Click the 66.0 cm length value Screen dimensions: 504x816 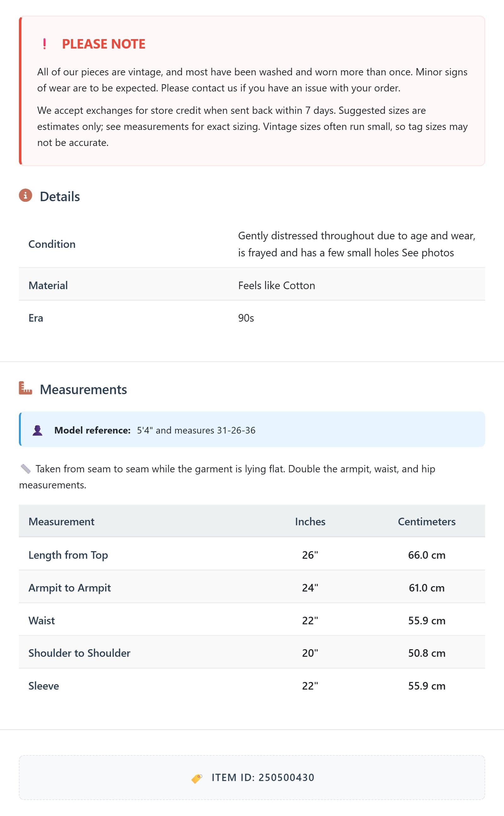pyautogui.click(x=427, y=555)
